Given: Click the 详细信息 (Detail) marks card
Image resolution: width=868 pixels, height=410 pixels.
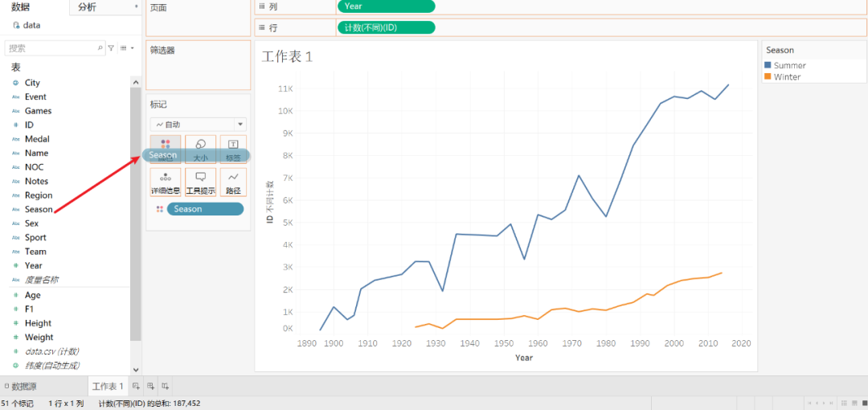Looking at the screenshot, I should tap(166, 182).
